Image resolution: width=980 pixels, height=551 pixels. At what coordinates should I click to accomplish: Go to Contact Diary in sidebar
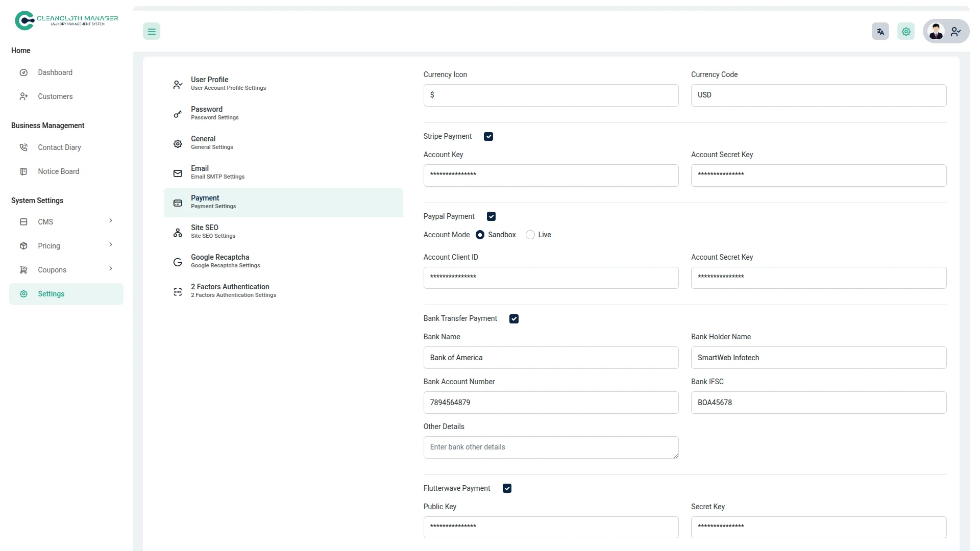(59, 147)
